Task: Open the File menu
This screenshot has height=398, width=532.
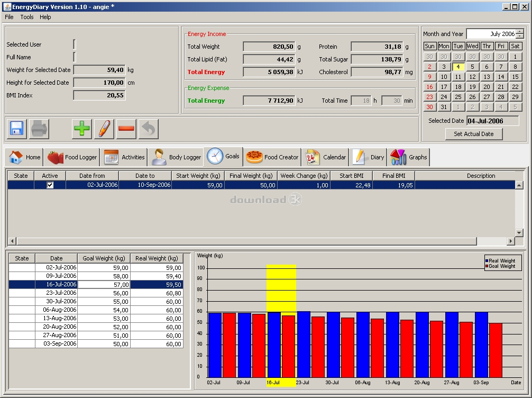Action: click(9, 17)
